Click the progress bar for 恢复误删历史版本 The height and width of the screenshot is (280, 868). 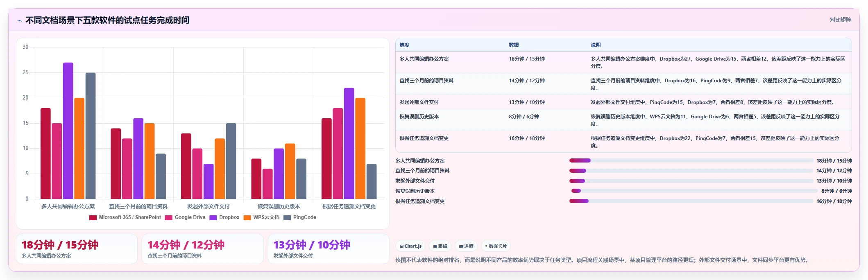[695, 191]
